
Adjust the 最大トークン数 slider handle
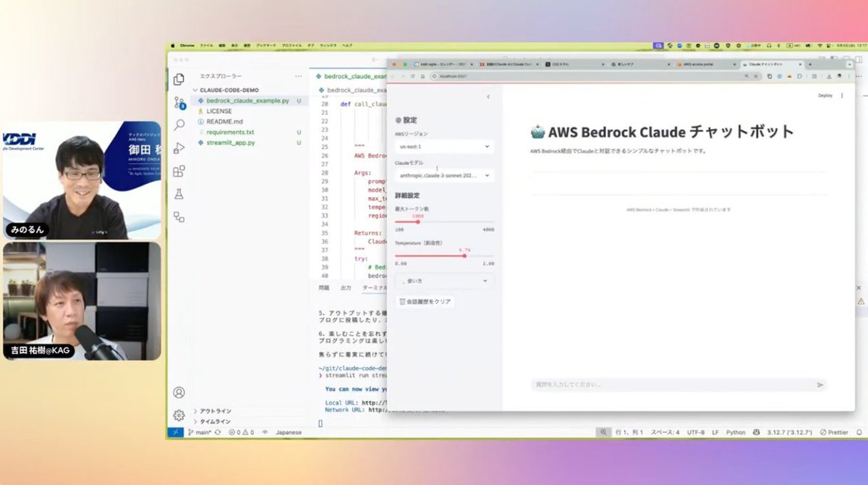[x=417, y=222]
